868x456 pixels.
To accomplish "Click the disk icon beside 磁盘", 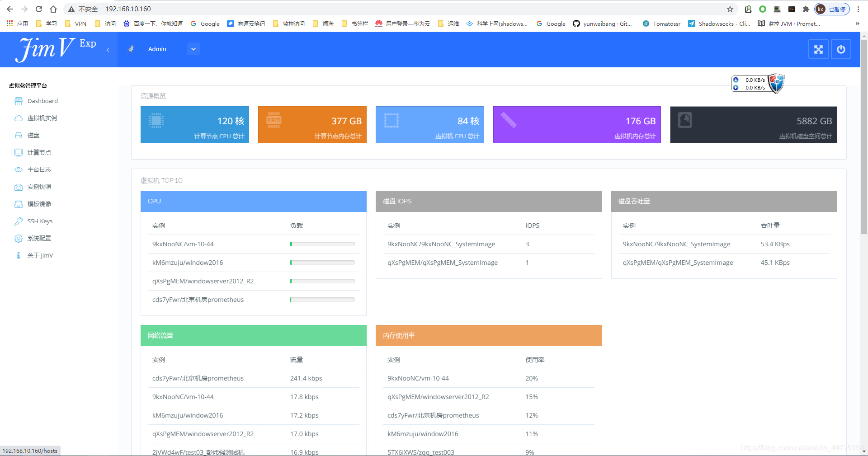I will (x=19, y=136).
